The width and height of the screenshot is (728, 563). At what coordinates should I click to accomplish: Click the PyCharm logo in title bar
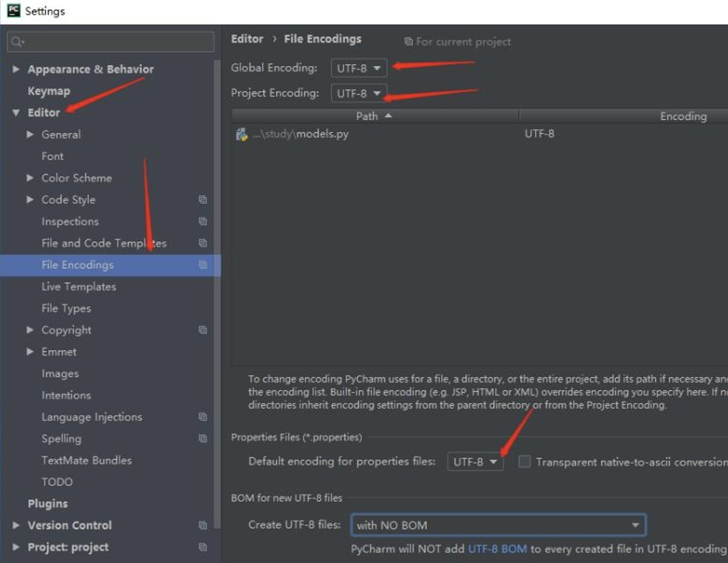(14, 10)
